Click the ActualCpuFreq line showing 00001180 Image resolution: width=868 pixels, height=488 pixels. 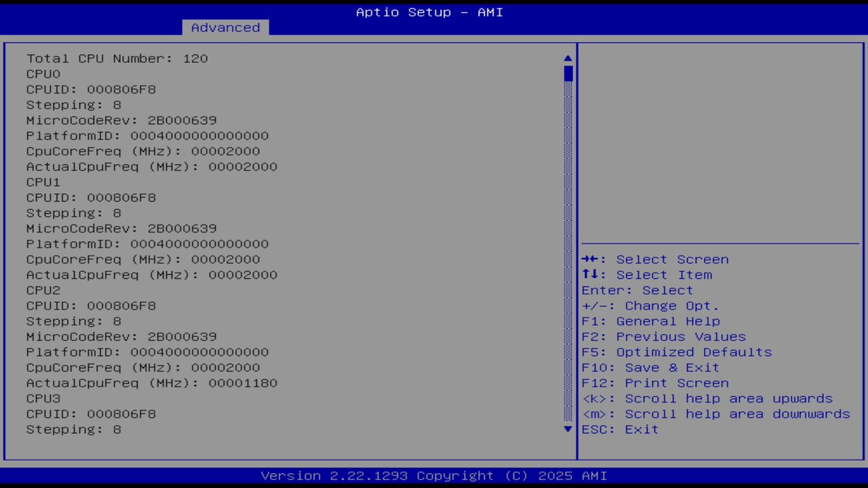coord(152,383)
